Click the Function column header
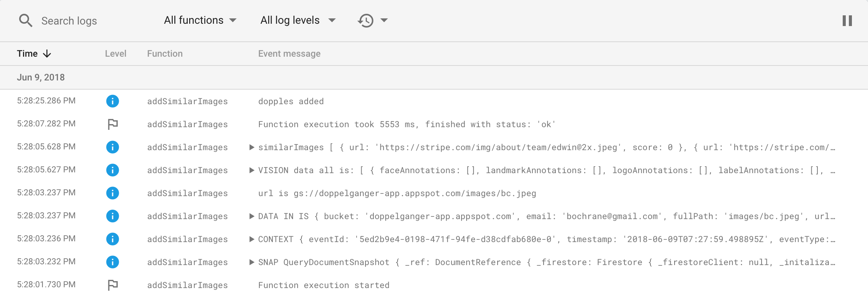Viewport: 868px width, 298px height. tap(165, 54)
